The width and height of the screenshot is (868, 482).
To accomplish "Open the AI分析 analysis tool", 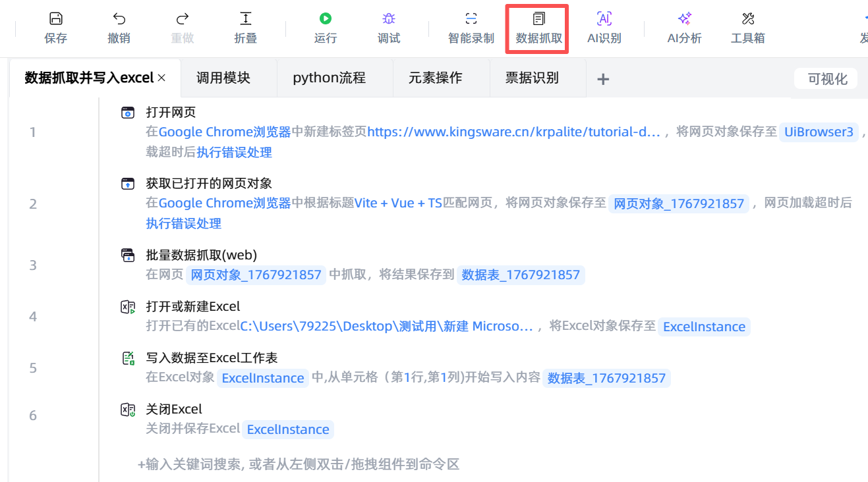I will coord(685,28).
